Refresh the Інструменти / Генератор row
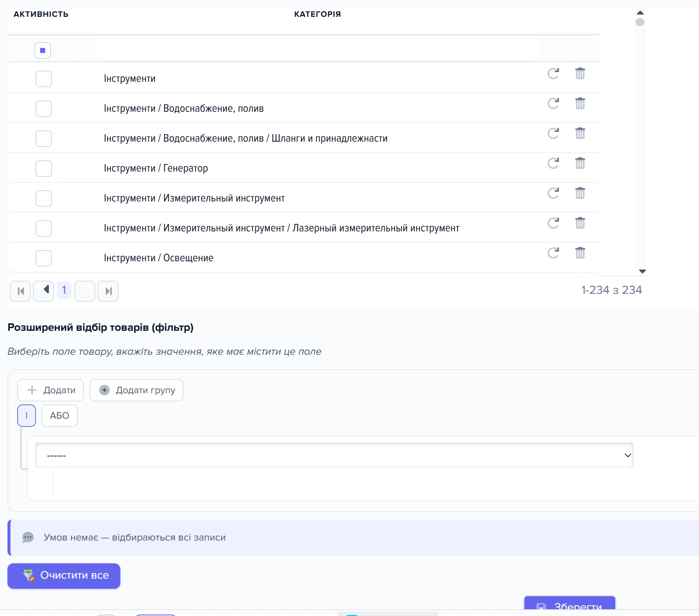 553,163
